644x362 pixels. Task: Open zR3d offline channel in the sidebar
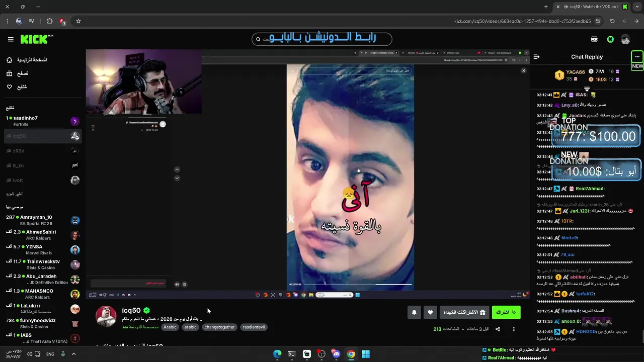tap(43, 151)
